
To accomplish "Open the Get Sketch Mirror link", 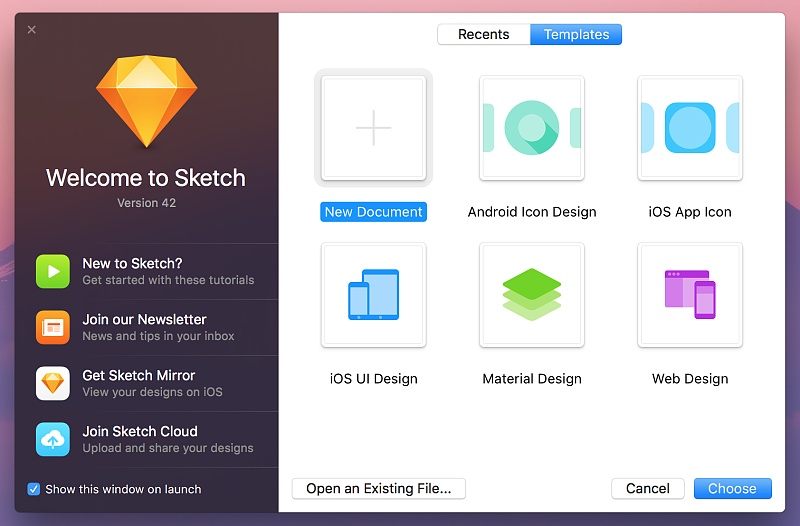I will (157, 383).
